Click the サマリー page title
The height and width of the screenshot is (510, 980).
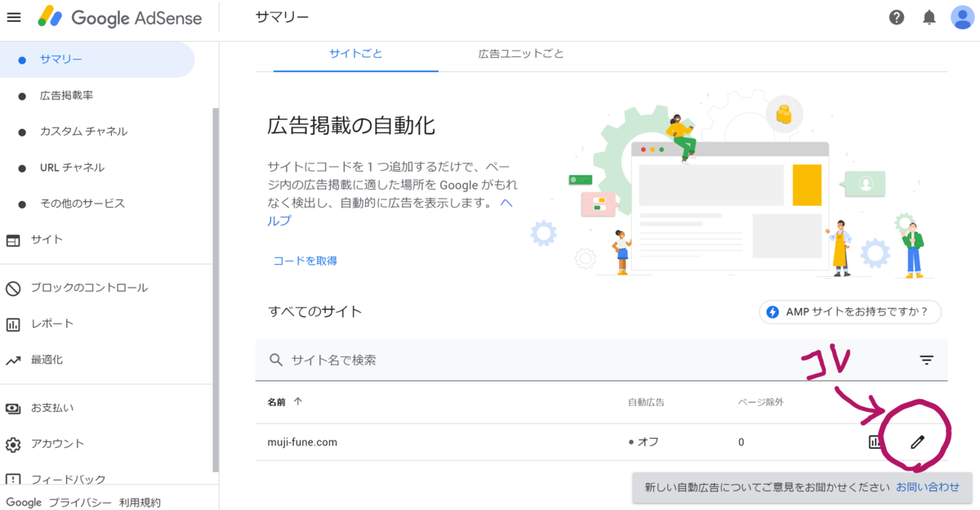click(283, 17)
